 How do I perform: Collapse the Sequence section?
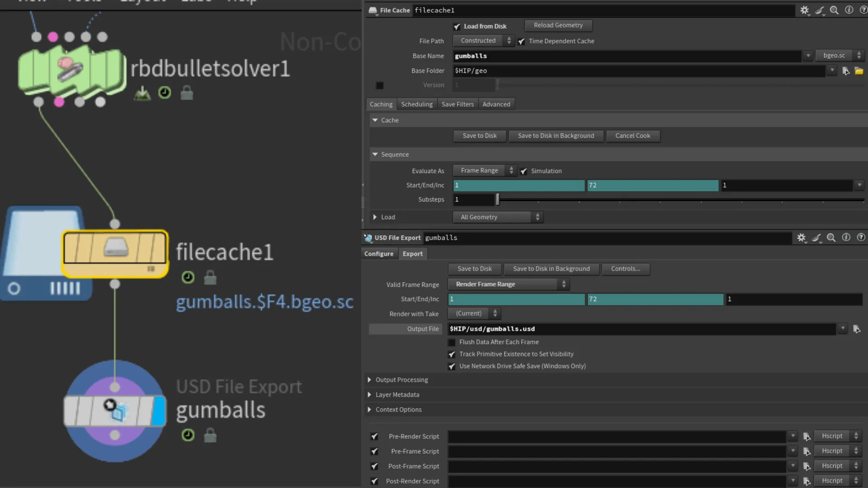pos(375,154)
